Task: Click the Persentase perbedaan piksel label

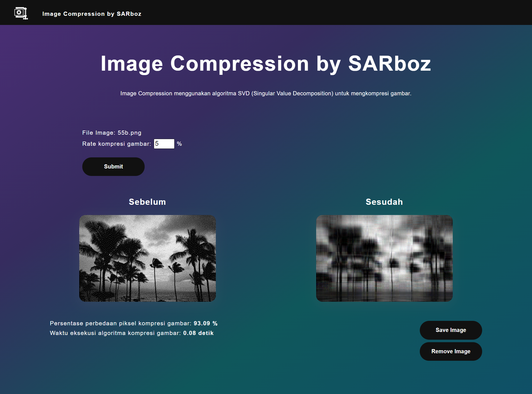Action: (120, 323)
